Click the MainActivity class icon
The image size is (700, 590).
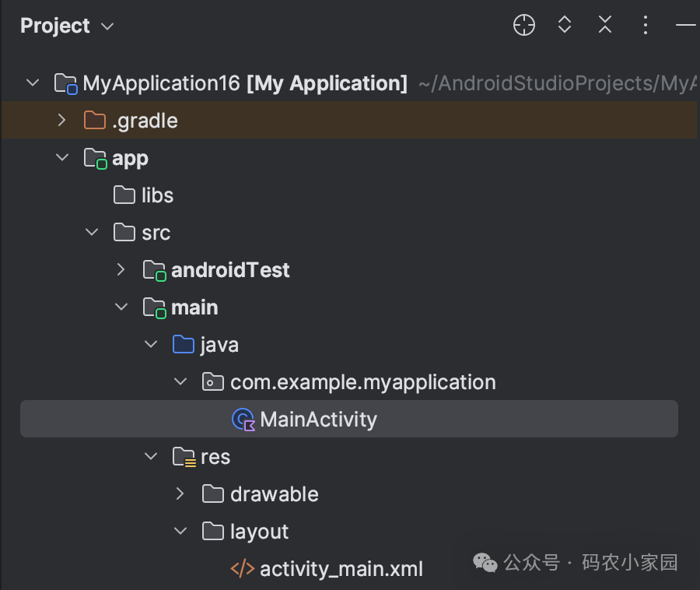click(243, 419)
